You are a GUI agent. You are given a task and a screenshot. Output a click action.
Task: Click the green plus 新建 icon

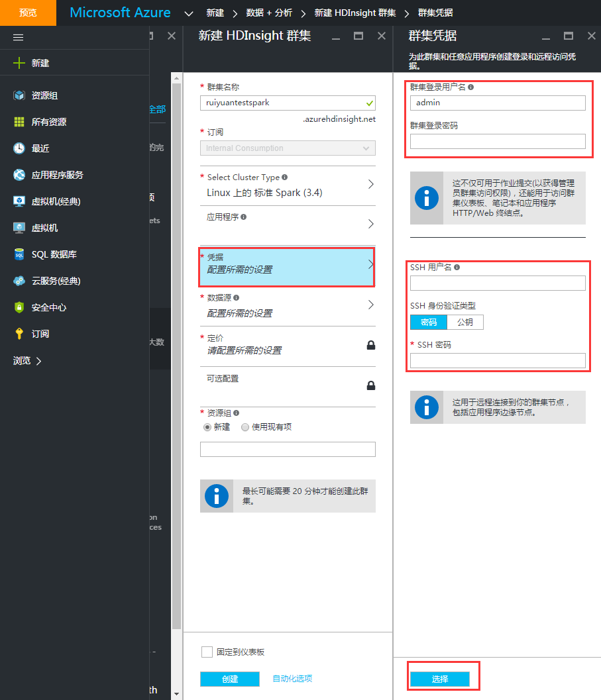coord(19,63)
